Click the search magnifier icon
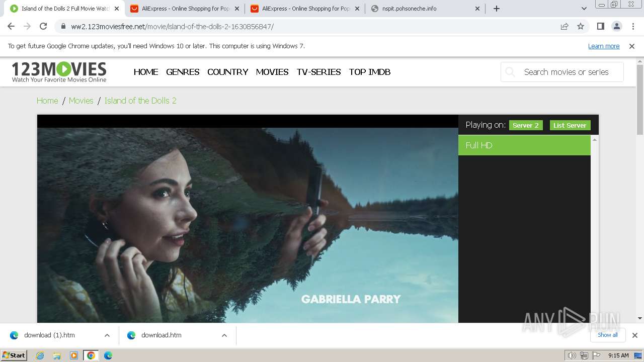 pyautogui.click(x=510, y=72)
